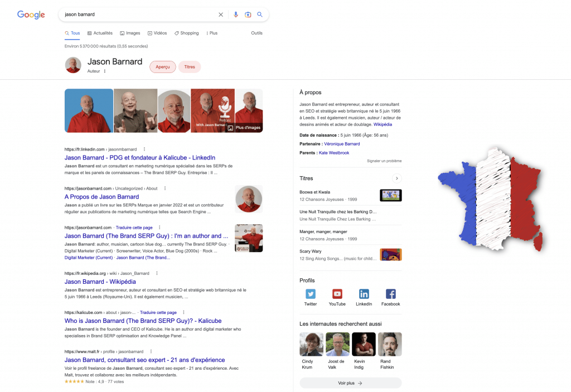This screenshot has height=392, width=571.
Task: Select the Titres chip
Action: tap(190, 67)
